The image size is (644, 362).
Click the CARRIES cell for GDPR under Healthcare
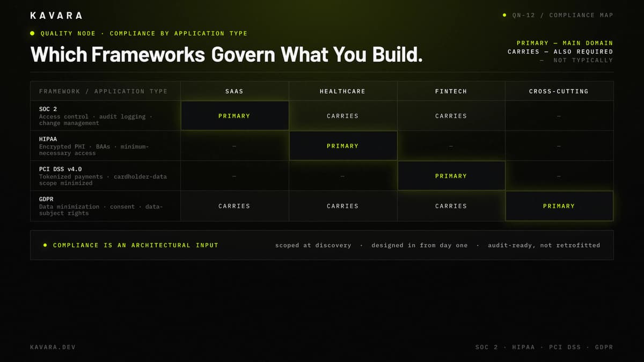[x=343, y=206]
